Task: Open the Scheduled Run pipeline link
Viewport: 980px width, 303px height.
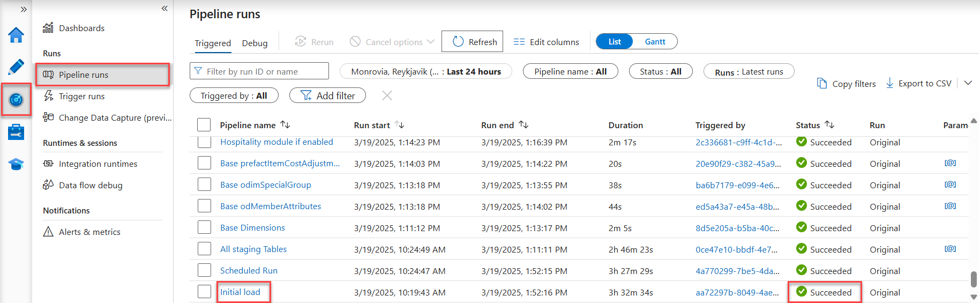Action: coord(249,271)
